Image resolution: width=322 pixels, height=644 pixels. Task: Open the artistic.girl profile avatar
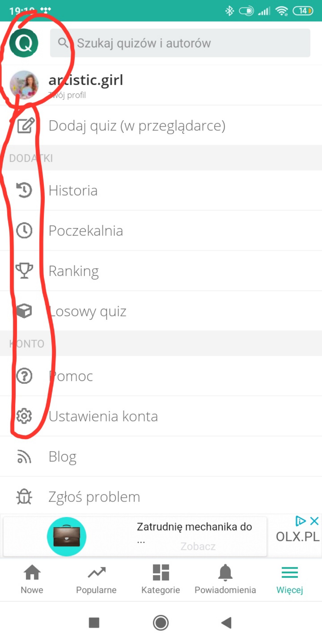24,85
